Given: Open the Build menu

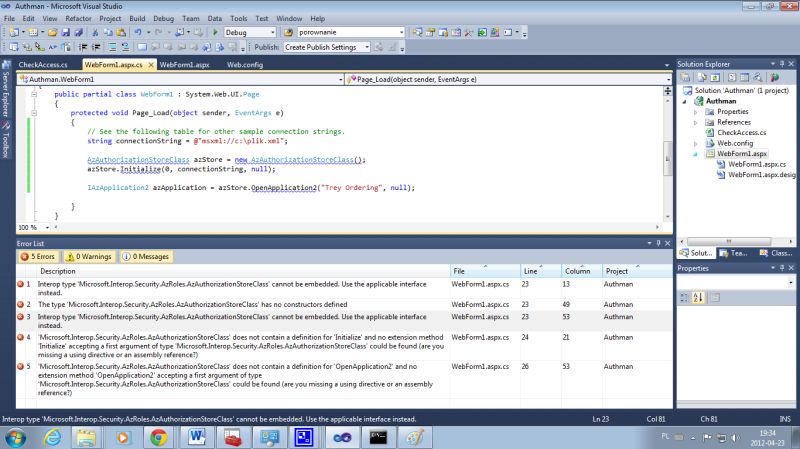Looking at the screenshot, I should coord(137,18).
